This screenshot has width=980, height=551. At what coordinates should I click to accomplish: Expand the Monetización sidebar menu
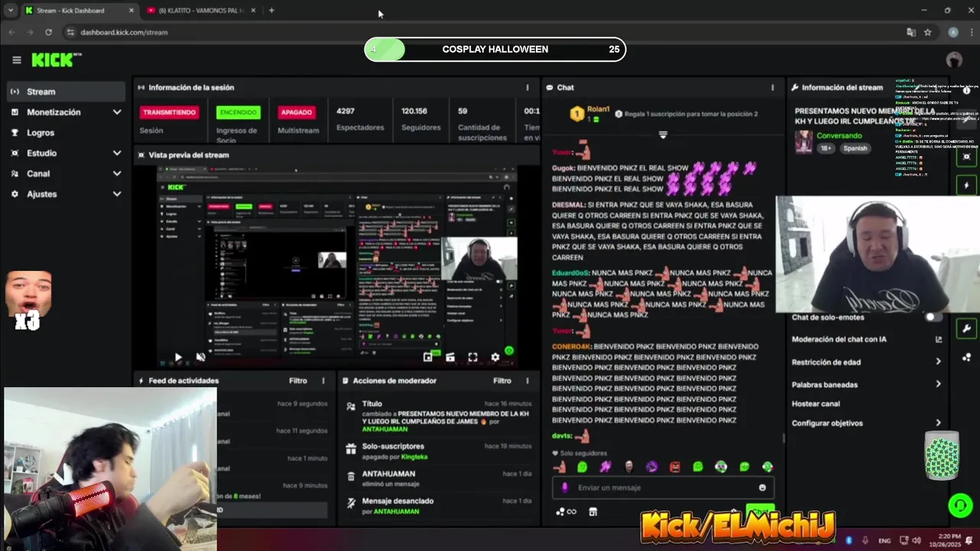click(65, 112)
